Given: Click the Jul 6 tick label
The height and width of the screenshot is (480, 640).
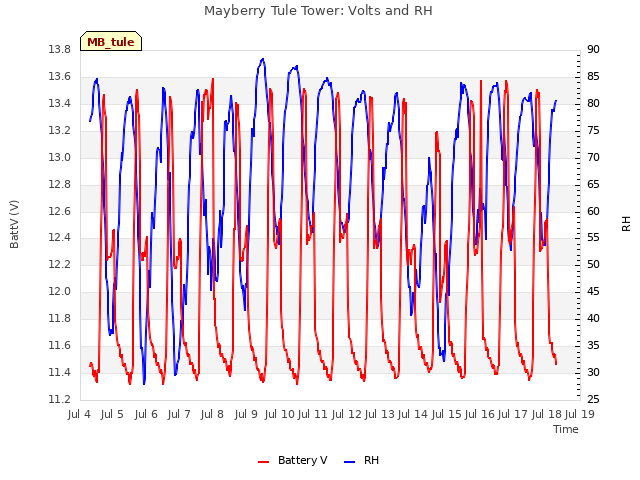Looking at the screenshot, I should point(146,414).
